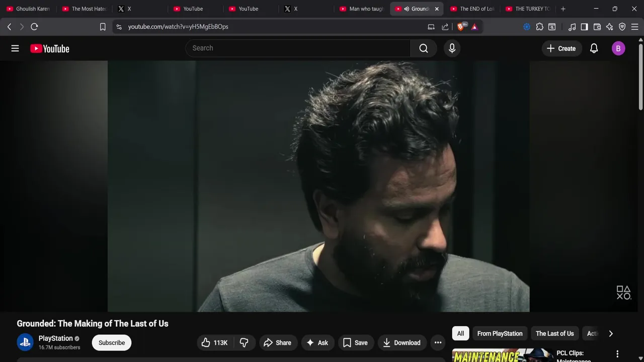The width and height of the screenshot is (644, 362).
Task: Subscribe to PlayStation channel
Action: (x=112, y=343)
